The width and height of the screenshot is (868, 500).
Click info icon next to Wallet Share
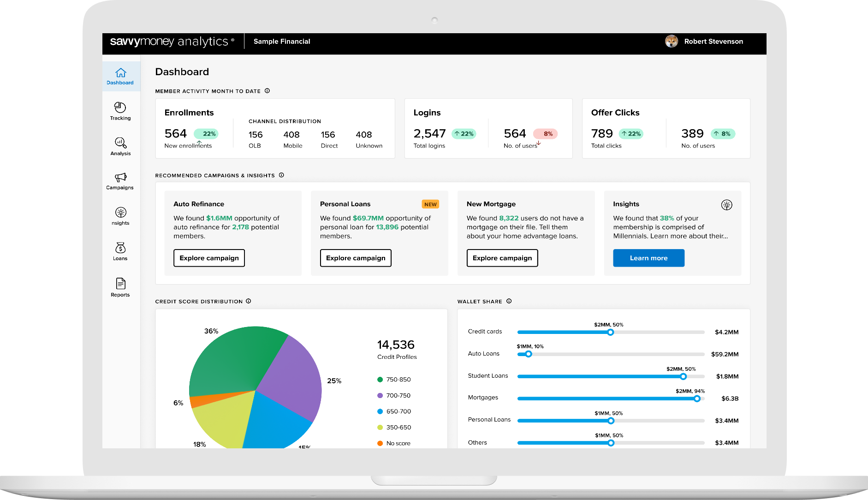point(509,301)
